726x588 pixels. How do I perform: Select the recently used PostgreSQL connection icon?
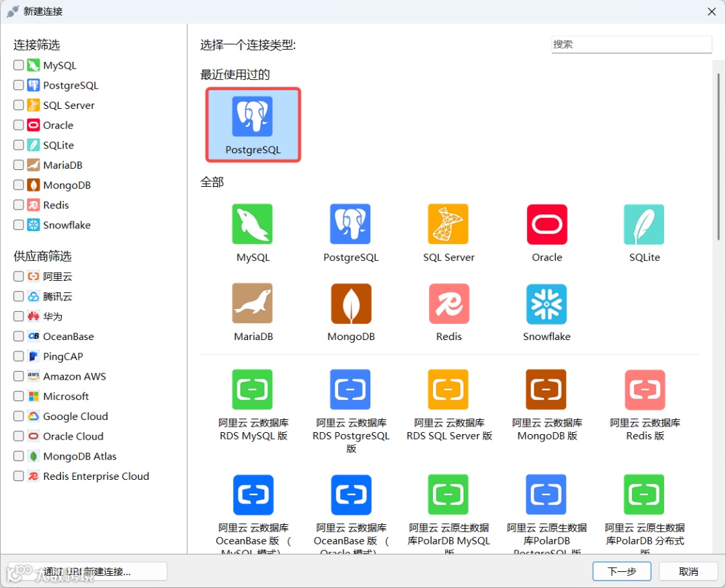click(x=252, y=116)
